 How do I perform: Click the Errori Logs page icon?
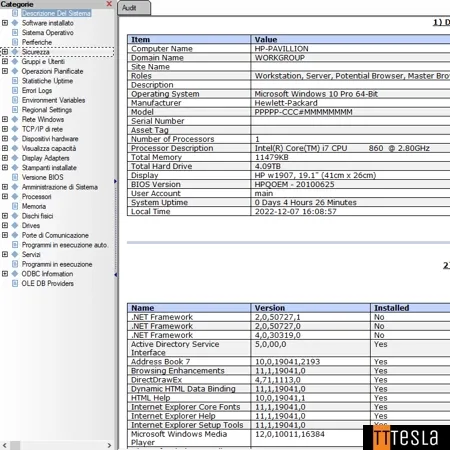click(15, 90)
